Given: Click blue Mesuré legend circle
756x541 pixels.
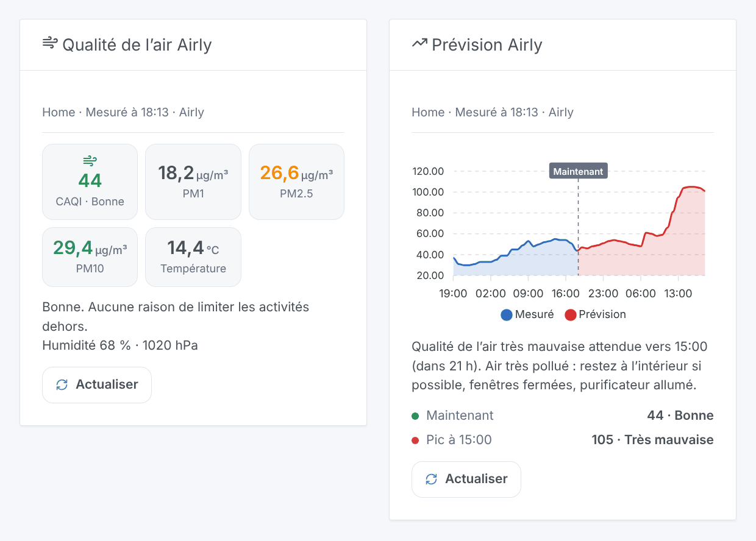Looking at the screenshot, I should [x=507, y=315].
